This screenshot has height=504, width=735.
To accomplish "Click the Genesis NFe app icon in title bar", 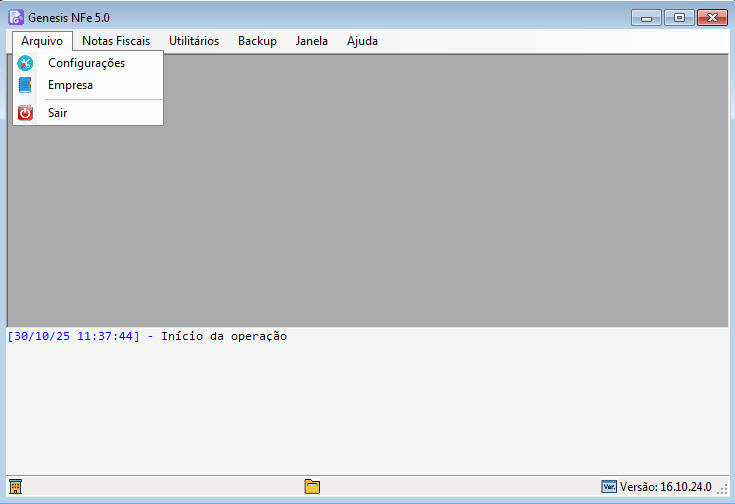I will point(16,17).
